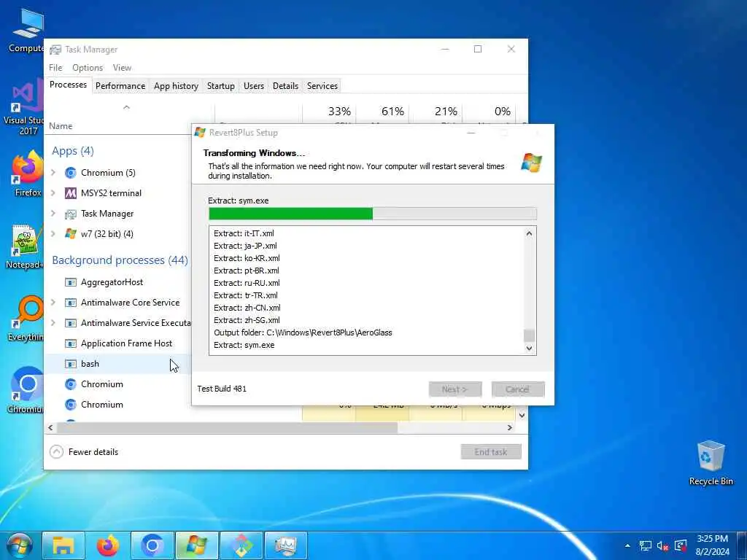Open the Recycle Bin on the desktop
747x560 pixels.
(x=711, y=462)
